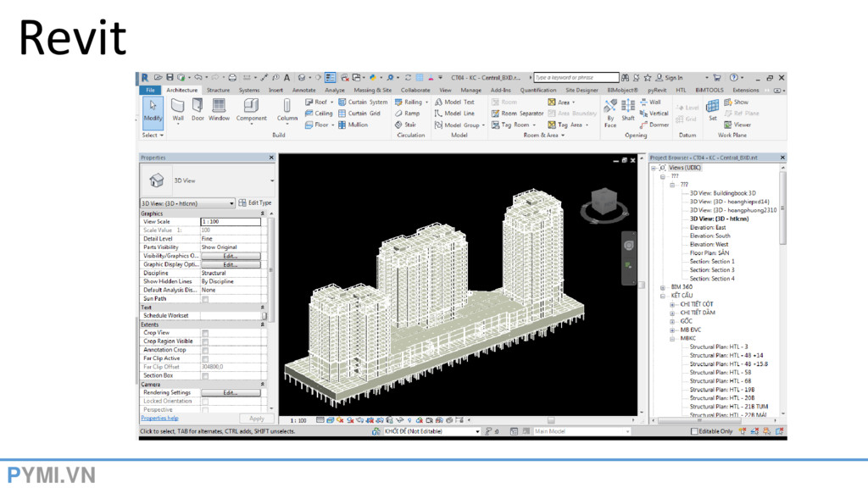
Task: Enable the Crop View checkbox
Action: pos(205,334)
